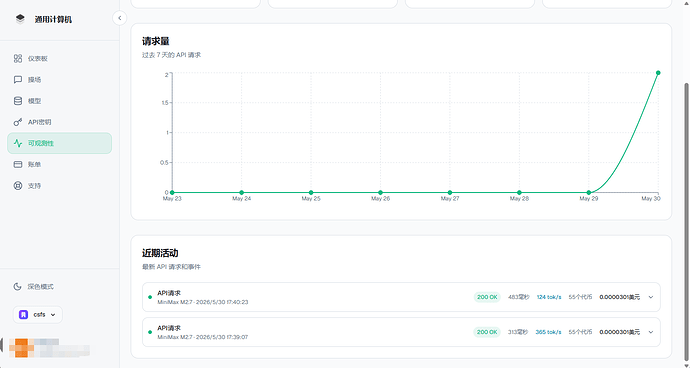Open the 支持 page
The image size is (690, 368).
pos(59,186)
